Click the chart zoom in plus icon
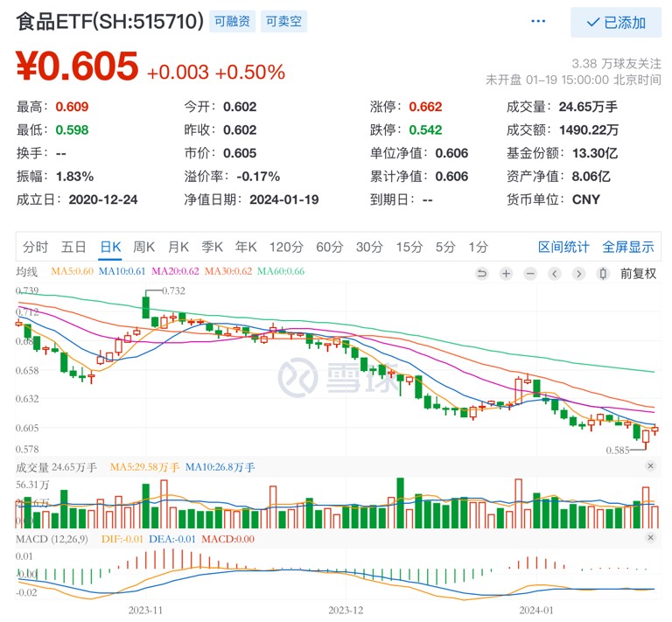The width and height of the screenshot is (672, 622). pos(506,273)
